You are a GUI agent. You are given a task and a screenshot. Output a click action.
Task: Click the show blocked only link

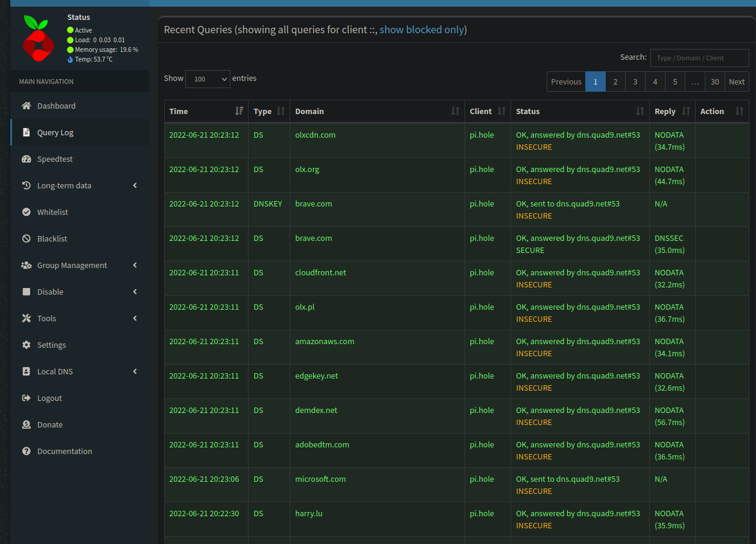click(x=422, y=30)
